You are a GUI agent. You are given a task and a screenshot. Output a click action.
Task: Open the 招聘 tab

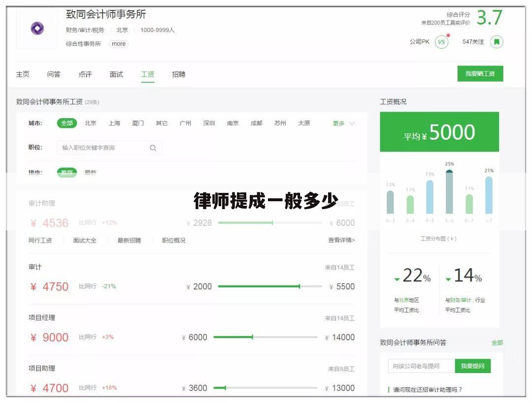coord(179,74)
